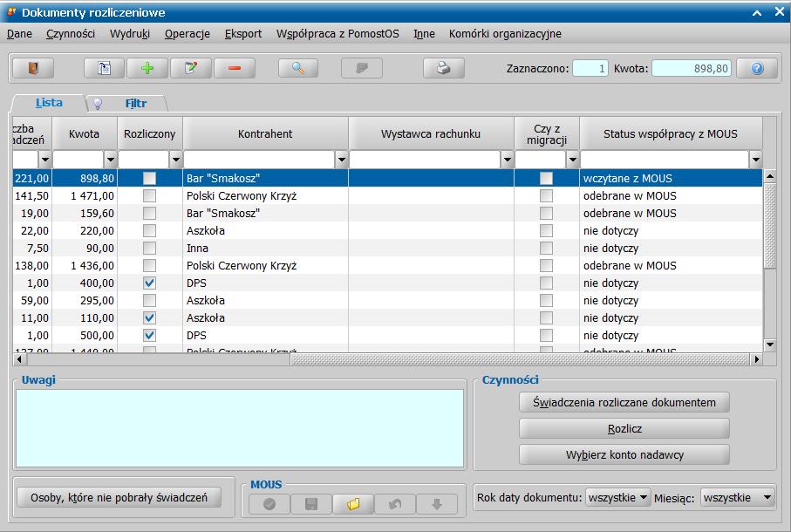
Task: Add new document with green plus
Action: click(x=147, y=68)
